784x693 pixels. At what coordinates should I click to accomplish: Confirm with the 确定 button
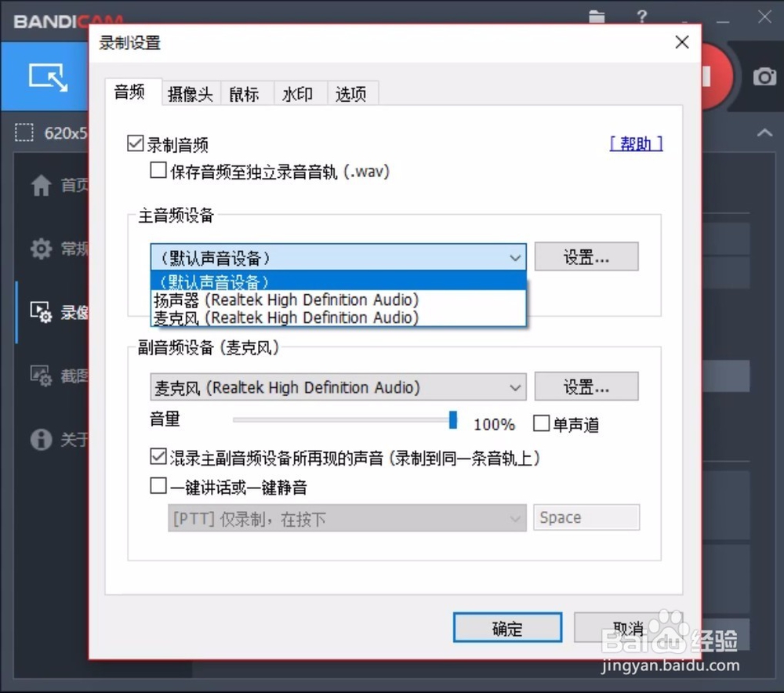pyautogui.click(x=507, y=628)
